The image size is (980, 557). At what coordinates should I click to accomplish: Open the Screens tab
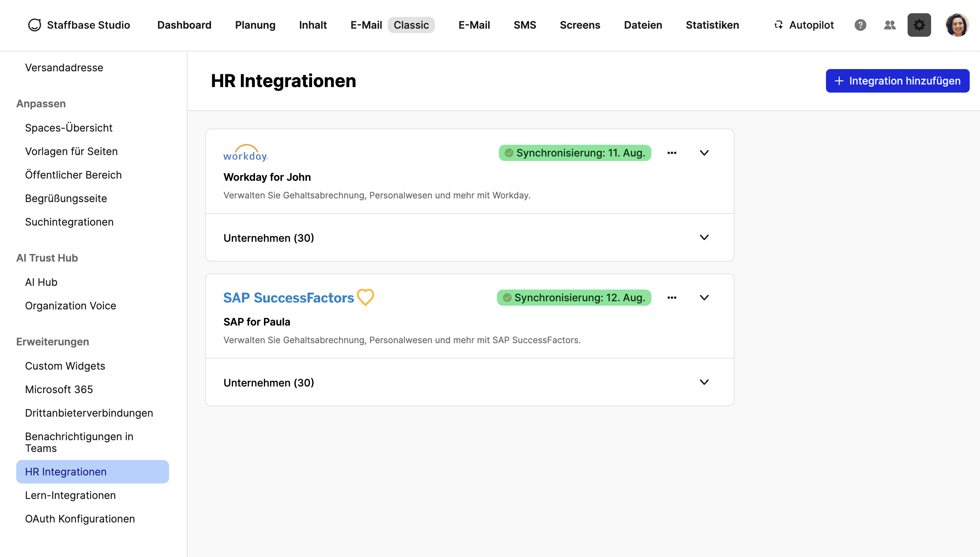(x=580, y=25)
